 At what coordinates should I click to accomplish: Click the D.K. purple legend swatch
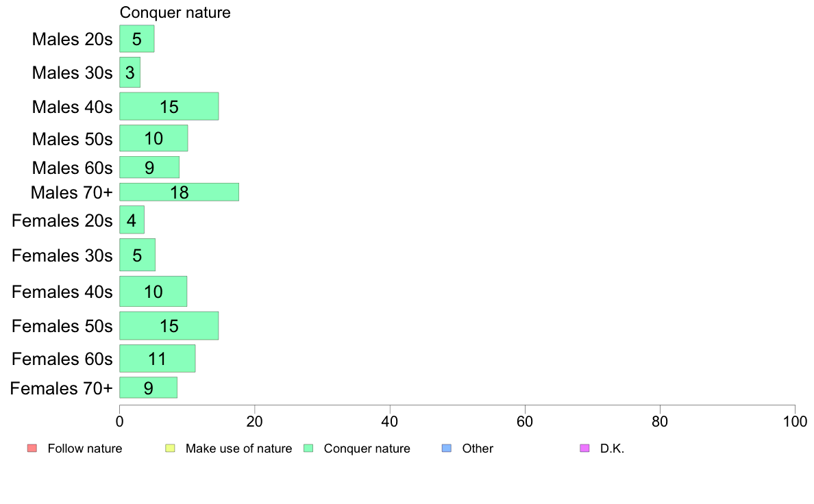(584, 448)
